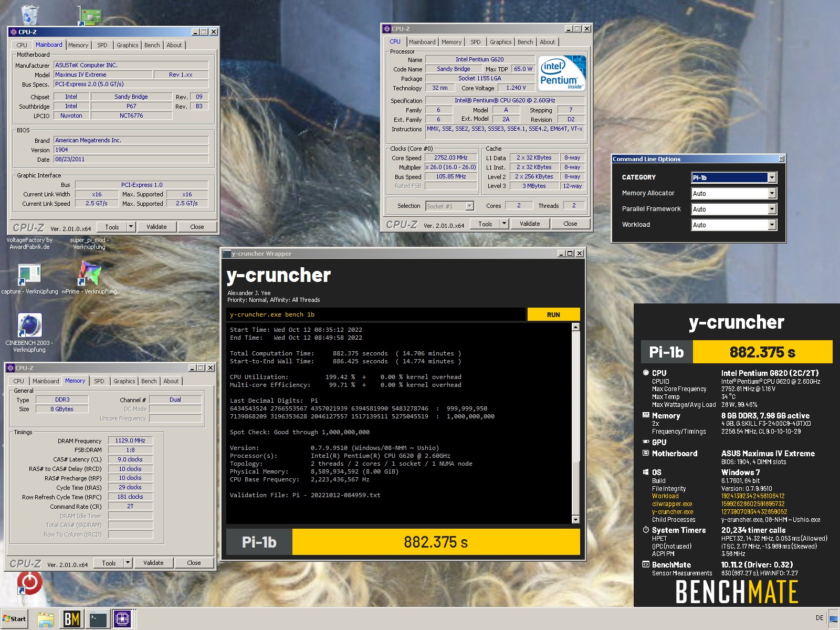Open the terminal icon on the taskbar
Screen dimensions: 840x630
[97, 619]
